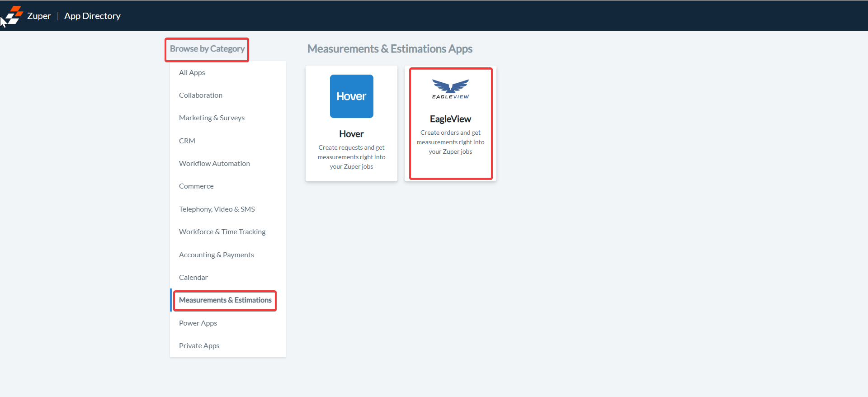Select the Commerce category
This screenshot has height=397, width=868.
228,186
